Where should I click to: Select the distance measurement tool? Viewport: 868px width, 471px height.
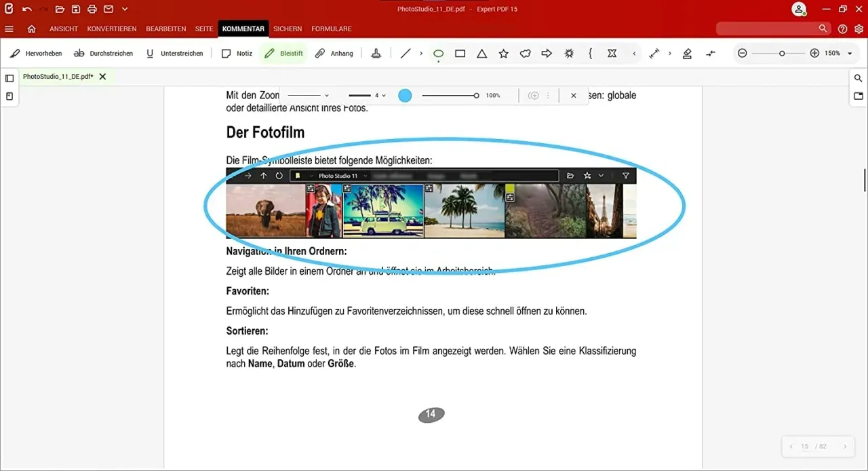(x=654, y=54)
